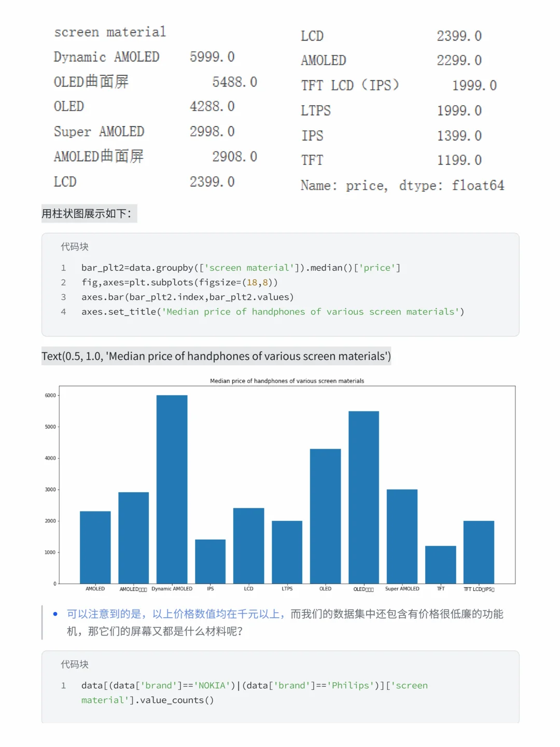Click the 'axes.set_title' code line
The height and width of the screenshot is (747, 560).
pyautogui.click(x=273, y=311)
